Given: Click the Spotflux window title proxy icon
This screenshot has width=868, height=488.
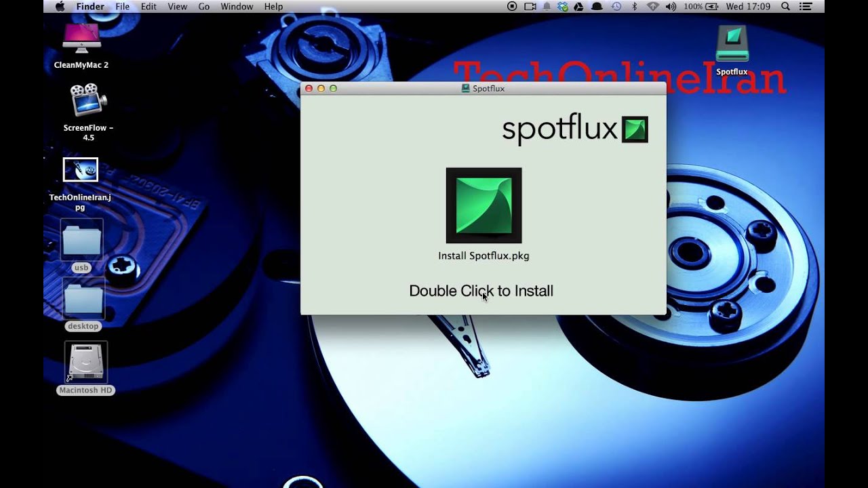Looking at the screenshot, I should click(465, 88).
